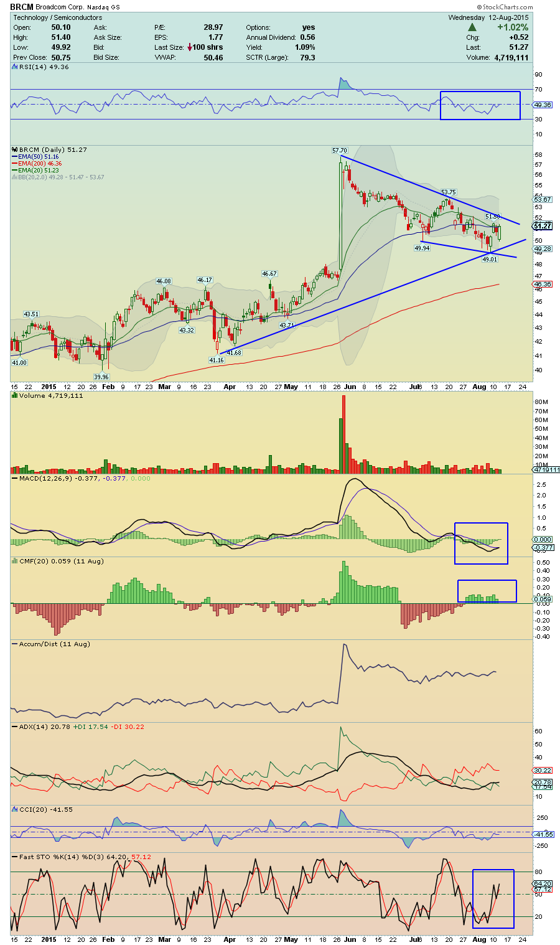Click the 64.20 stochastic axis tag

(543, 883)
